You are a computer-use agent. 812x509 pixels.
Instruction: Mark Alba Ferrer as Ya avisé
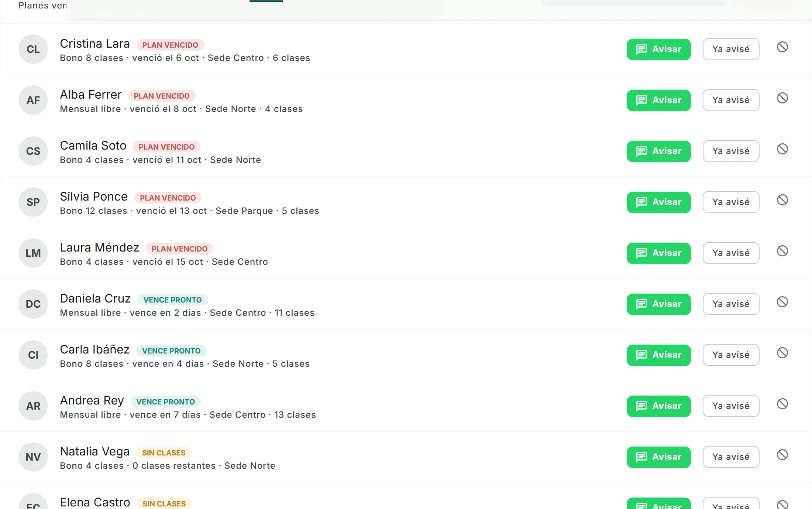click(731, 100)
